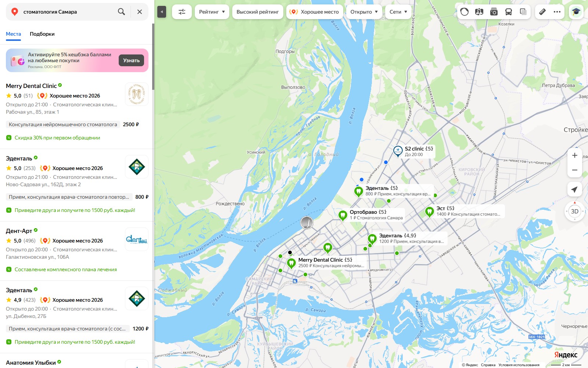Toggle the Высокий рейтинг filter

tap(258, 12)
